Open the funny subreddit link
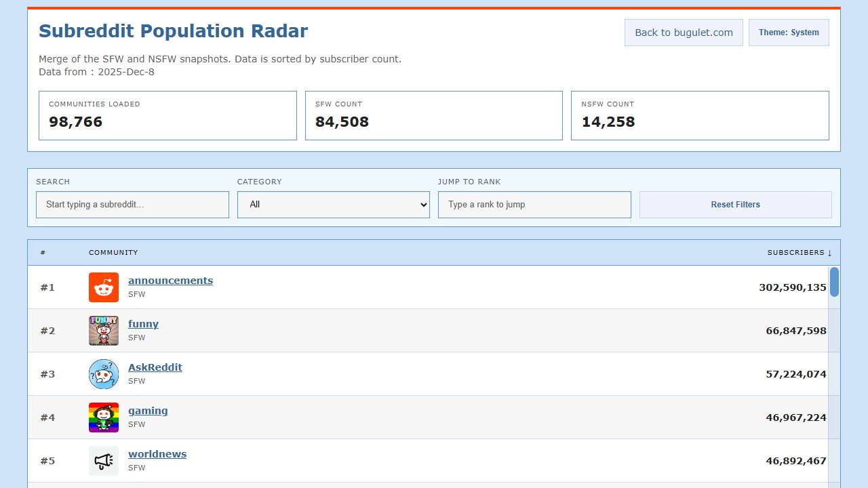This screenshot has width=868, height=488. [143, 324]
